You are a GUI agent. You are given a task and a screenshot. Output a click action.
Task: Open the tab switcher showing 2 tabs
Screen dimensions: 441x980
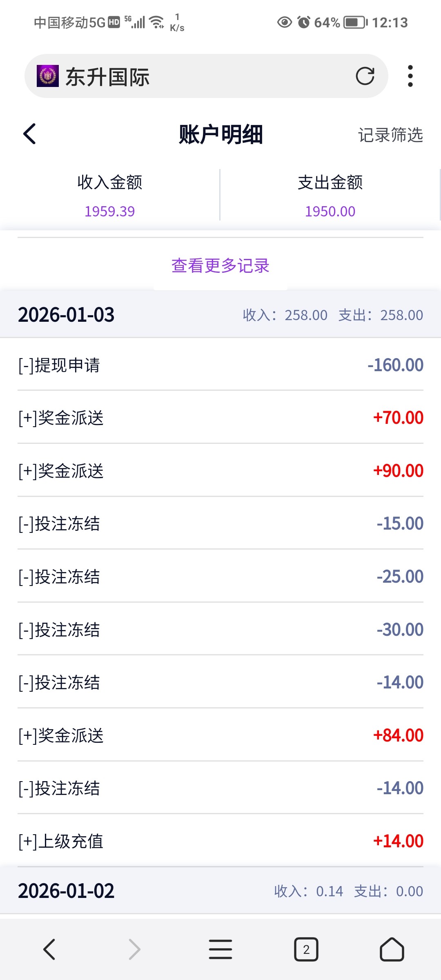[306, 949]
